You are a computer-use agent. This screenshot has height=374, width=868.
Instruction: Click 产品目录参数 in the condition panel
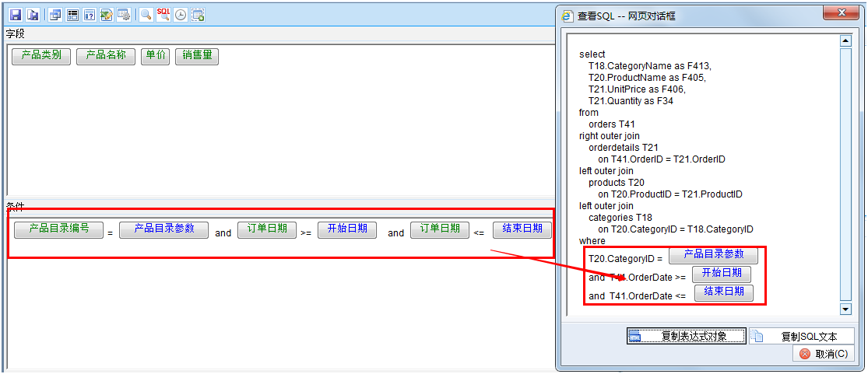[x=163, y=229]
